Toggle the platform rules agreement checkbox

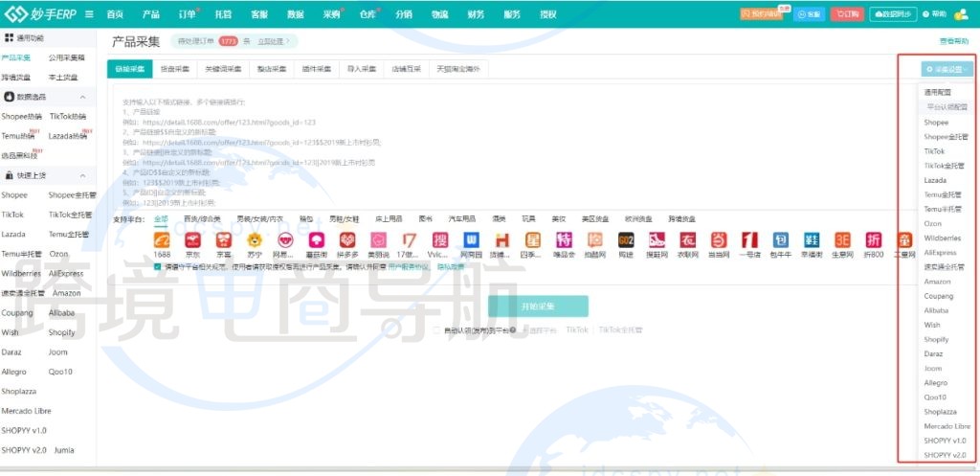tap(157, 266)
